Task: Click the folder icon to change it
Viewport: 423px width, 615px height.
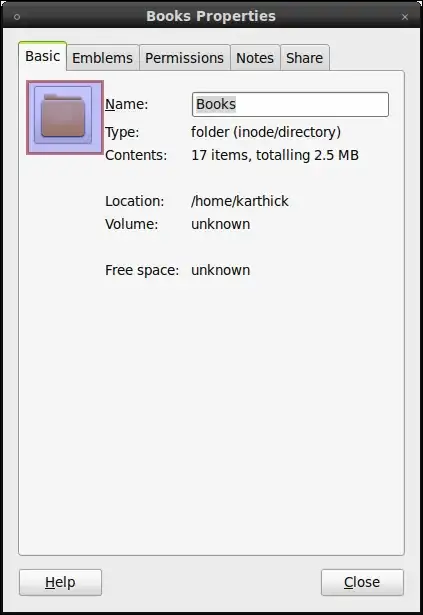Action: 65,117
